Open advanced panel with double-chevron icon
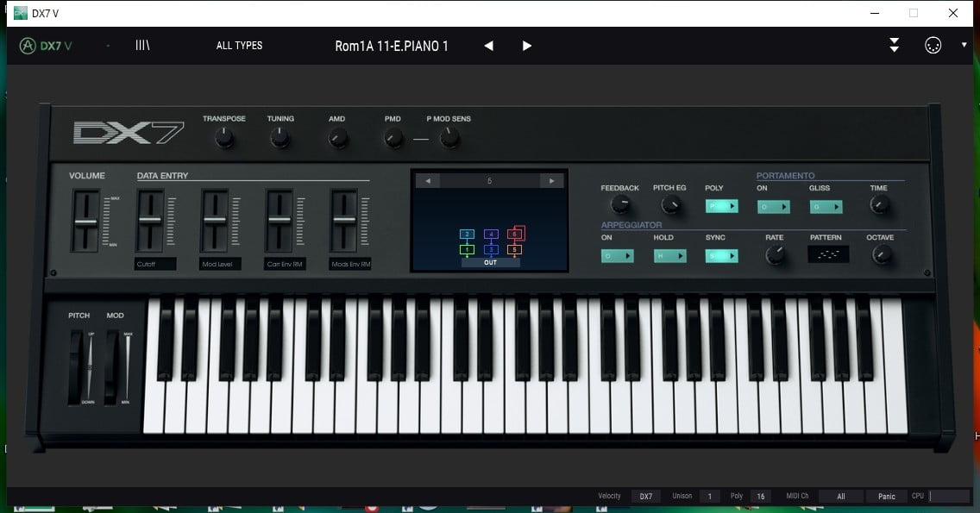This screenshot has width=980, height=513. coord(895,46)
